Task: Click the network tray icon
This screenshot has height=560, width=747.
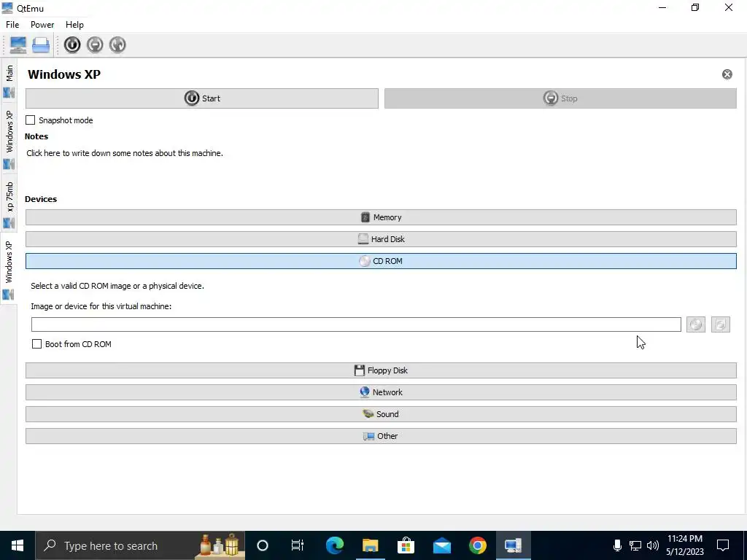Action: click(635, 545)
